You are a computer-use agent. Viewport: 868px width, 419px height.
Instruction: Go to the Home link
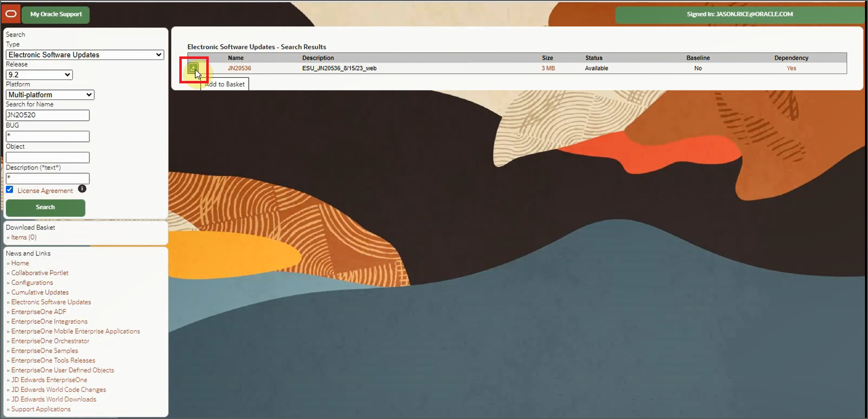point(20,263)
